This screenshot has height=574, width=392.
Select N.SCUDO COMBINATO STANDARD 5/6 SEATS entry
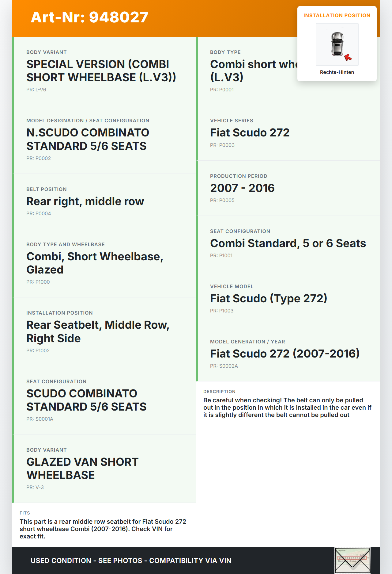tap(88, 139)
